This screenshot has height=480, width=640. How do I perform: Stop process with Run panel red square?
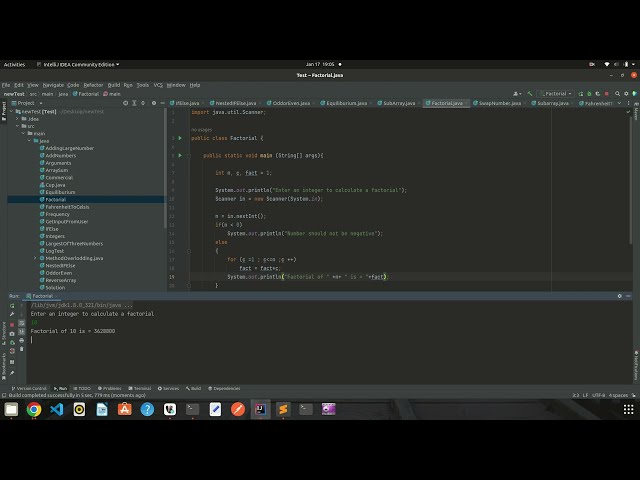coord(12,324)
